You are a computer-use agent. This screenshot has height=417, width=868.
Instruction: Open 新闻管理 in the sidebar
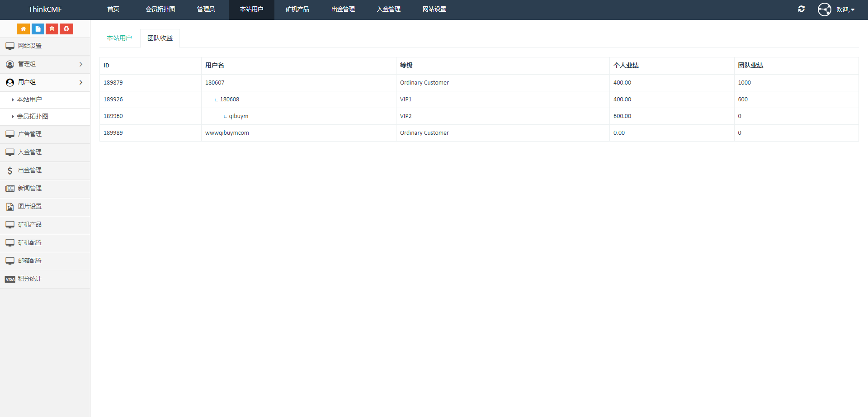(30, 189)
